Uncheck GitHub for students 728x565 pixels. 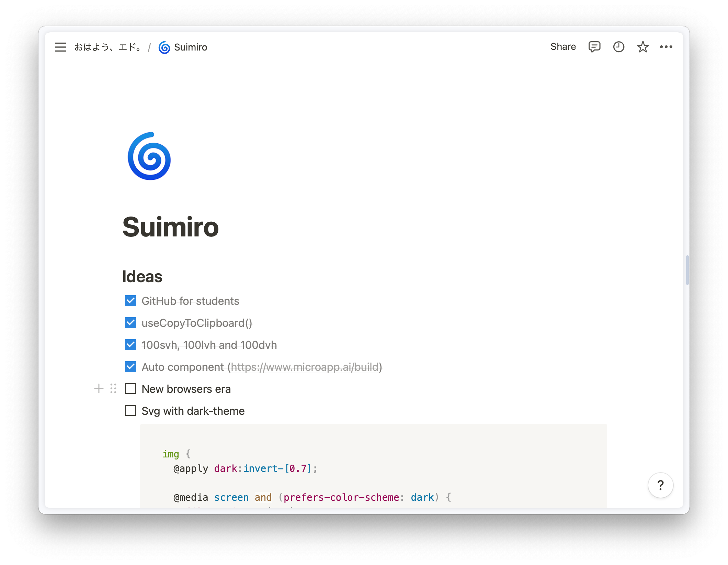coord(130,301)
